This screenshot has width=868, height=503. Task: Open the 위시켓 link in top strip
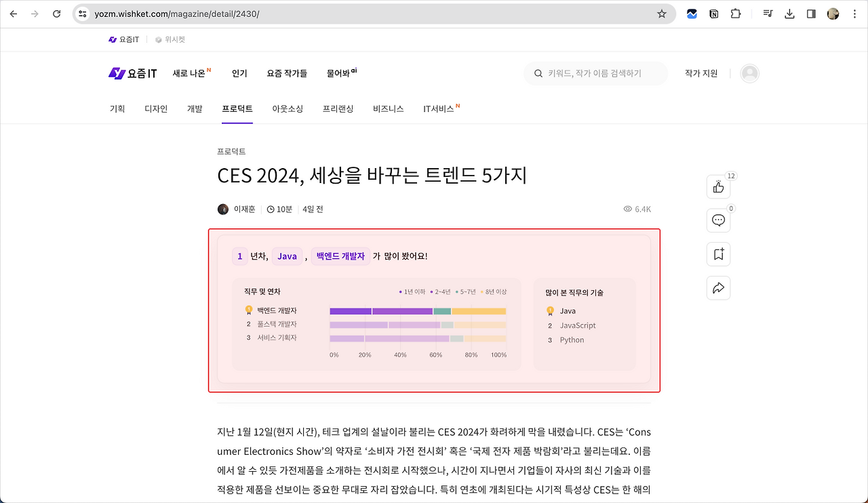(x=170, y=39)
